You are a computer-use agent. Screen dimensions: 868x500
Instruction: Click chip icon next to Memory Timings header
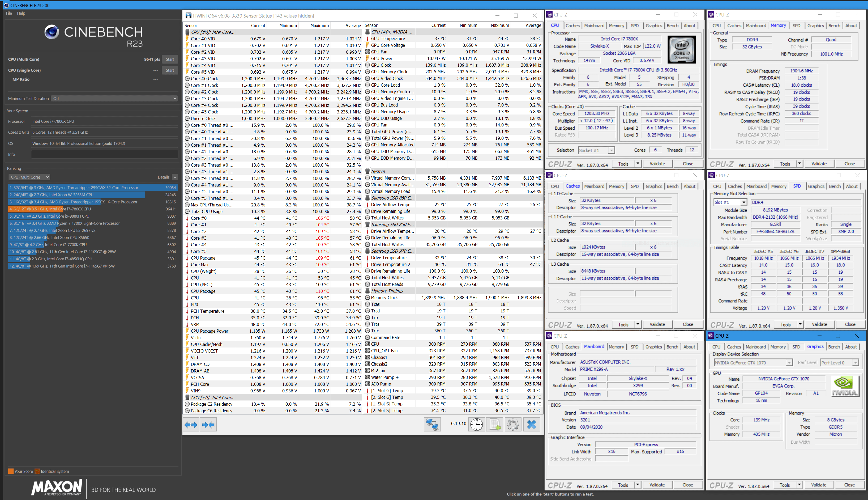tap(367, 291)
